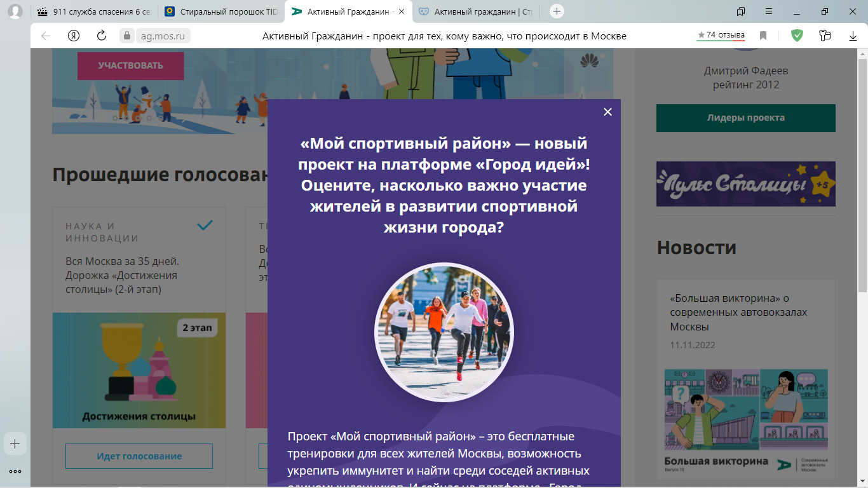Open the Лидеры проекта button

tap(745, 118)
